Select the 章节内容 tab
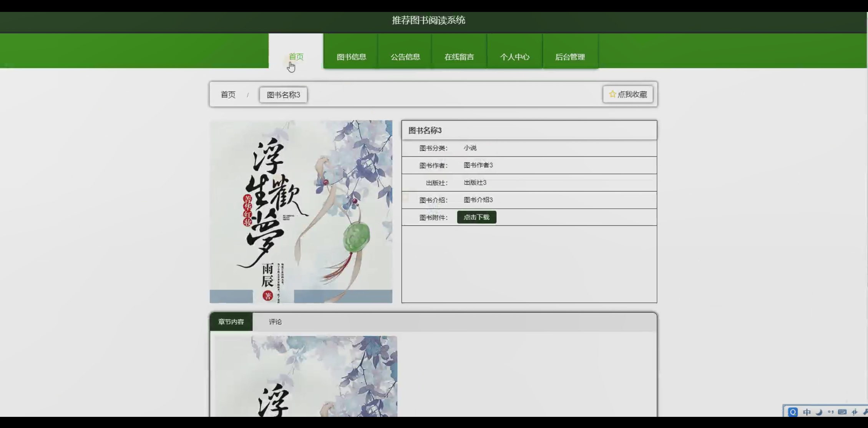 coord(231,322)
